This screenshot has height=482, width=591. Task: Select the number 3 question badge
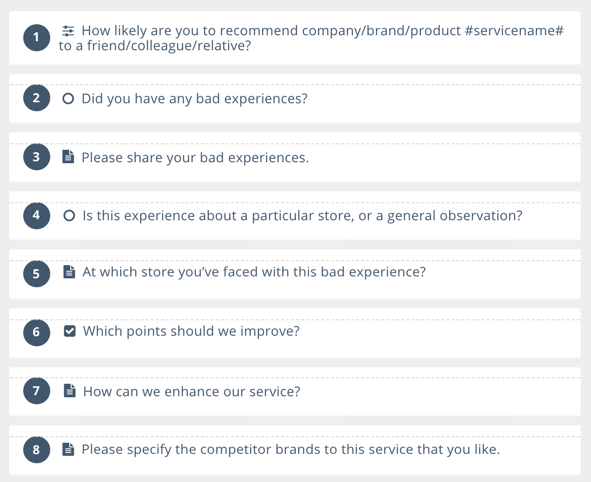(x=37, y=157)
